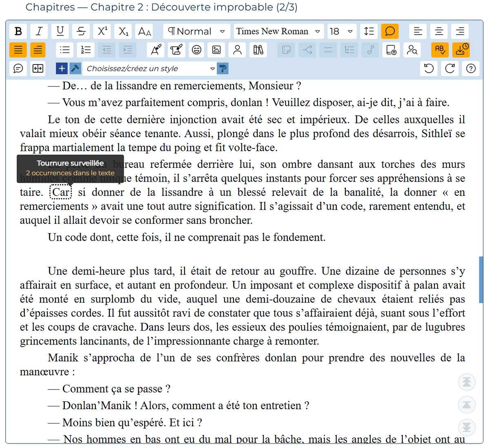Toggle the timed autosave button

coord(461,50)
